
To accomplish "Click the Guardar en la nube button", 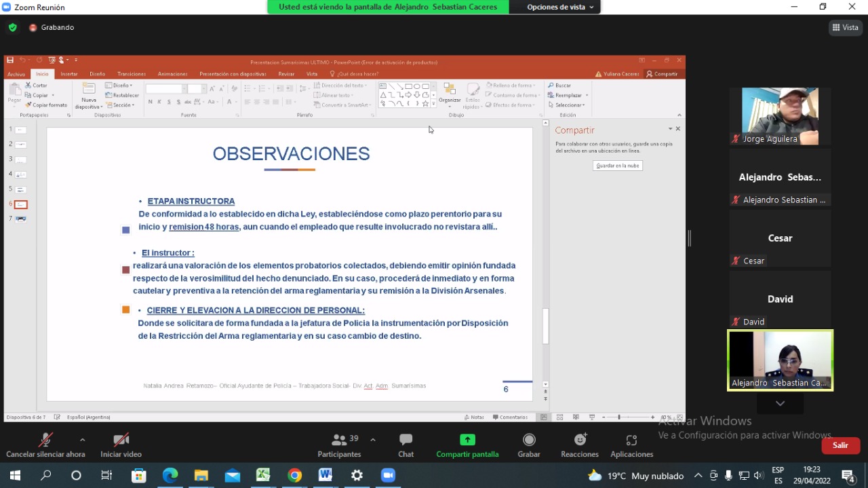I will [x=617, y=166].
